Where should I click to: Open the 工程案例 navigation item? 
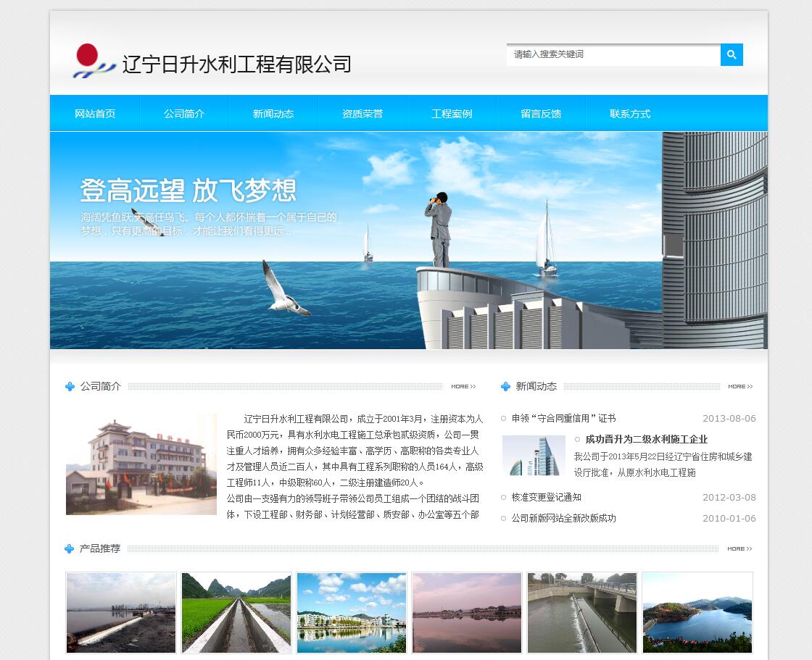pyautogui.click(x=452, y=113)
